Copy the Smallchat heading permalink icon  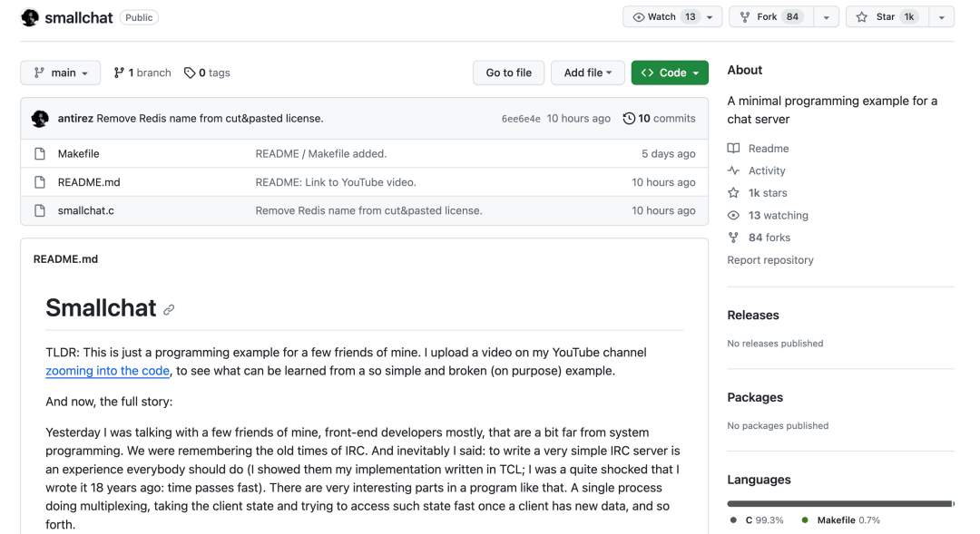pos(169,309)
